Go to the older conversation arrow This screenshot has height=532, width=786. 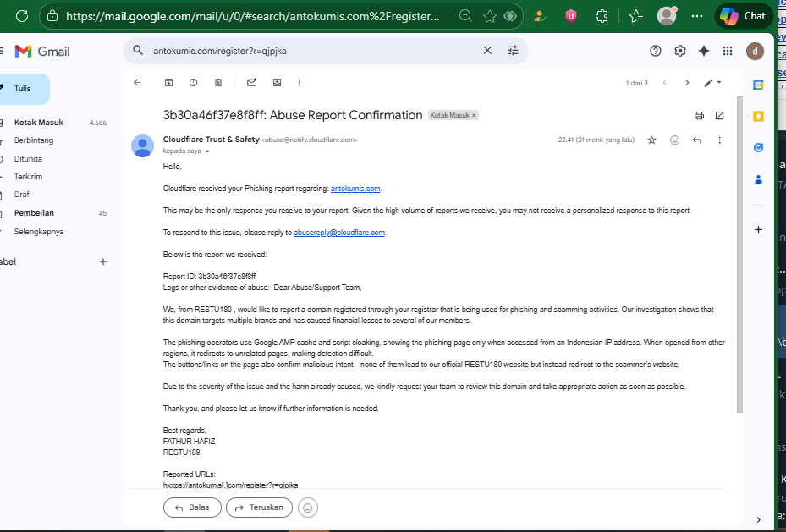pos(687,83)
